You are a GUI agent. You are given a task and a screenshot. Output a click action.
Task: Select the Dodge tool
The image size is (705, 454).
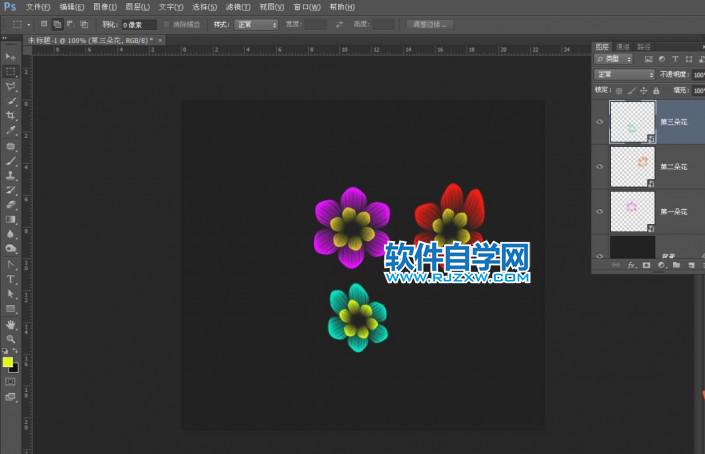coord(10,248)
